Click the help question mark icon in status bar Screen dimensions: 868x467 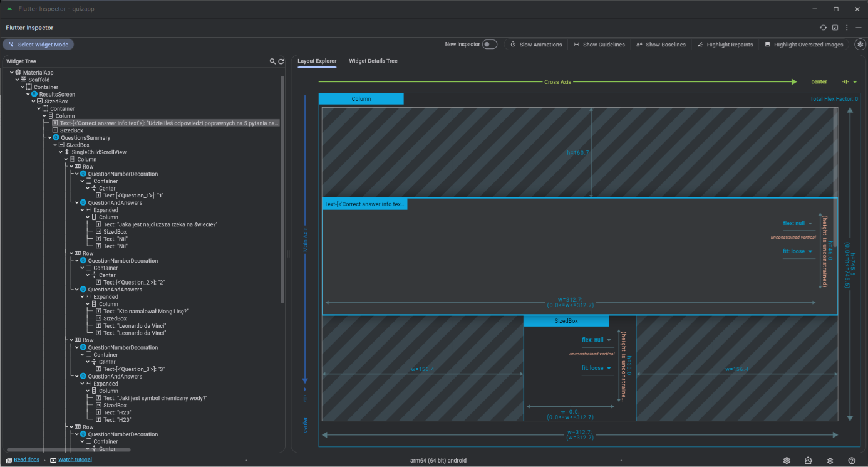pyautogui.click(x=852, y=461)
